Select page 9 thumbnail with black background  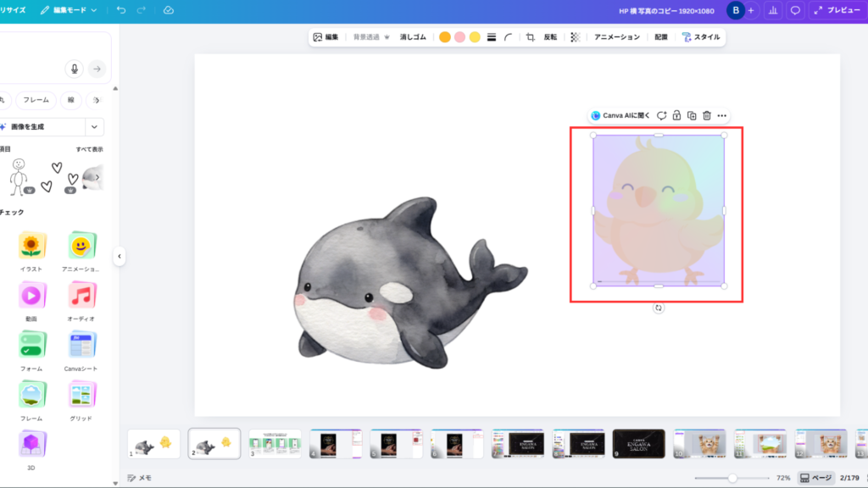coord(638,443)
